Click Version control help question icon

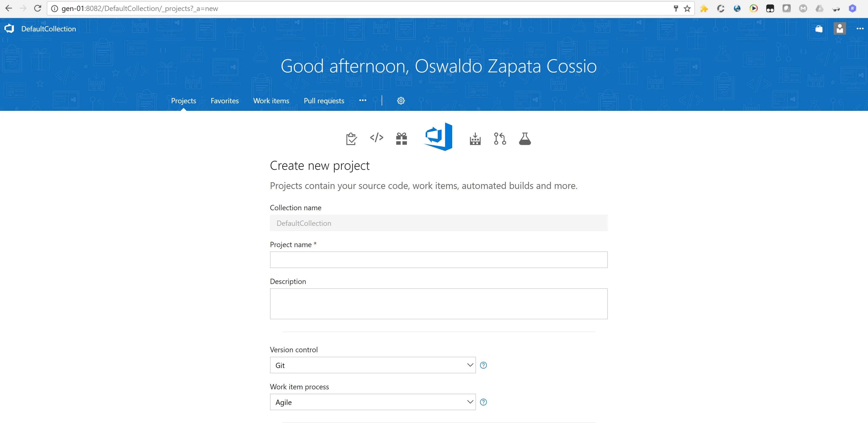pos(483,365)
